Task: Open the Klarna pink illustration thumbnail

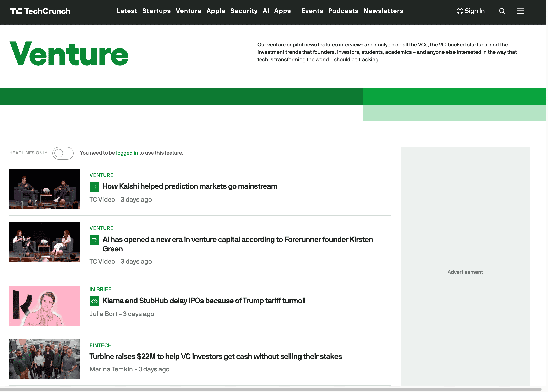Action: coord(44,306)
